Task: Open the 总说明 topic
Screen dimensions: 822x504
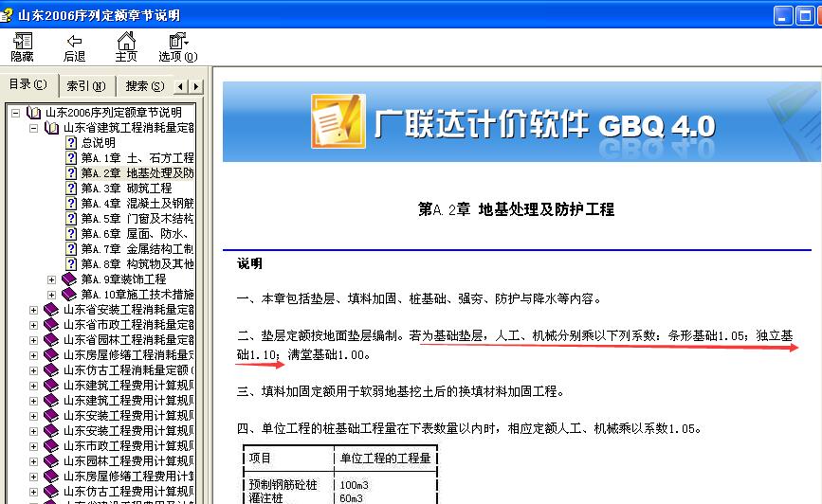Action: click(x=98, y=142)
